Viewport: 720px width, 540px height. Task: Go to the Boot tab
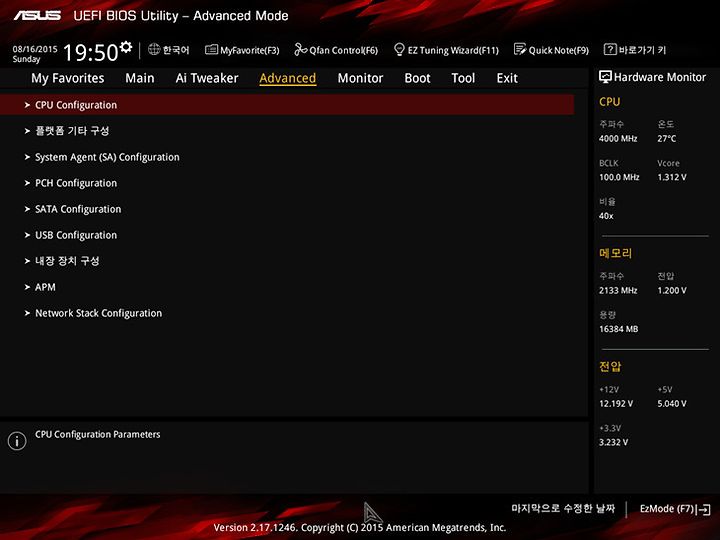point(417,78)
